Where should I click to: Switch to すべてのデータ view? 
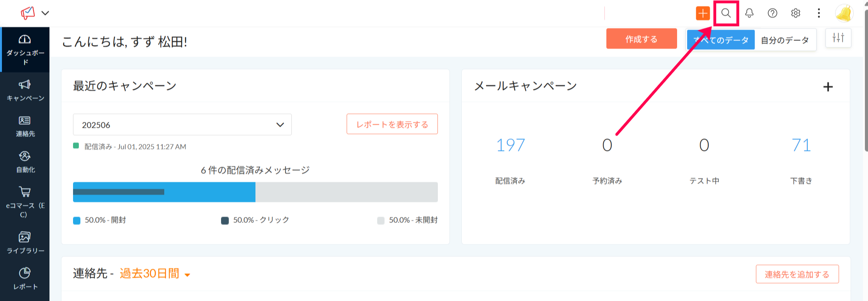(721, 40)
